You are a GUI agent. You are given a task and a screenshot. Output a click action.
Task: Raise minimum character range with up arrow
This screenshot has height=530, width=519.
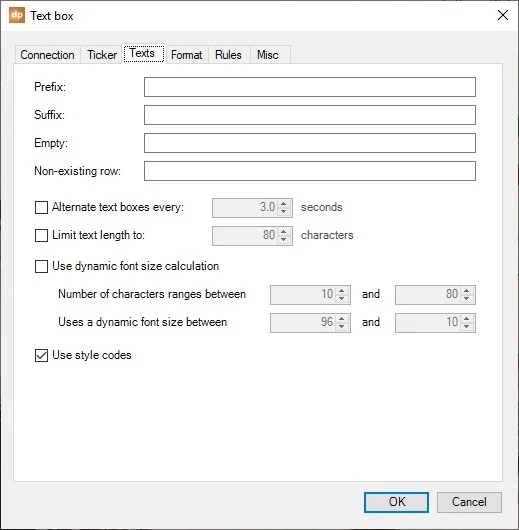tap(341, 290)
